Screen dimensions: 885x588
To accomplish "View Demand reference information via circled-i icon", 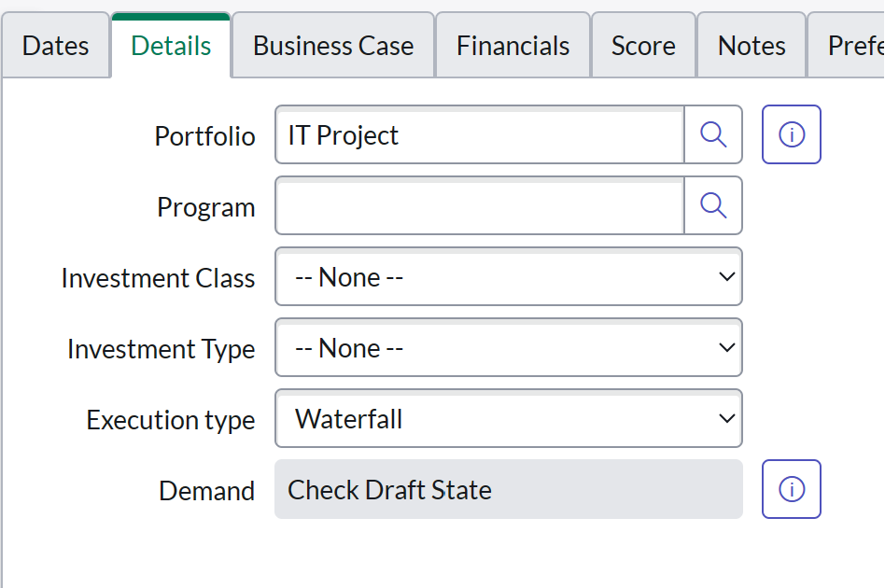I will [791, 489].
